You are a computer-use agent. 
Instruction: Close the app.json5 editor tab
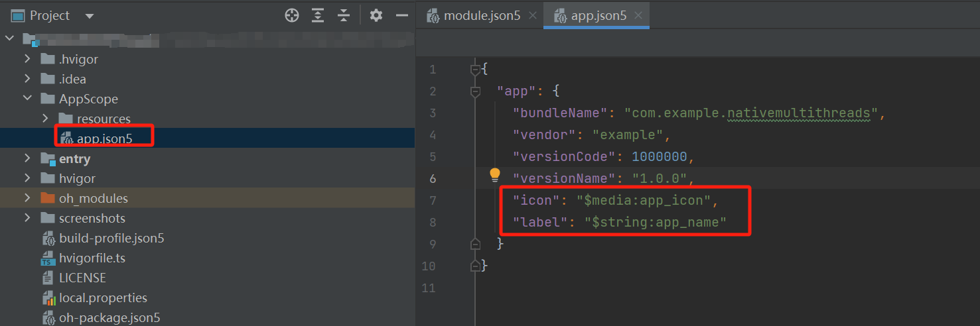pos(638,16)
